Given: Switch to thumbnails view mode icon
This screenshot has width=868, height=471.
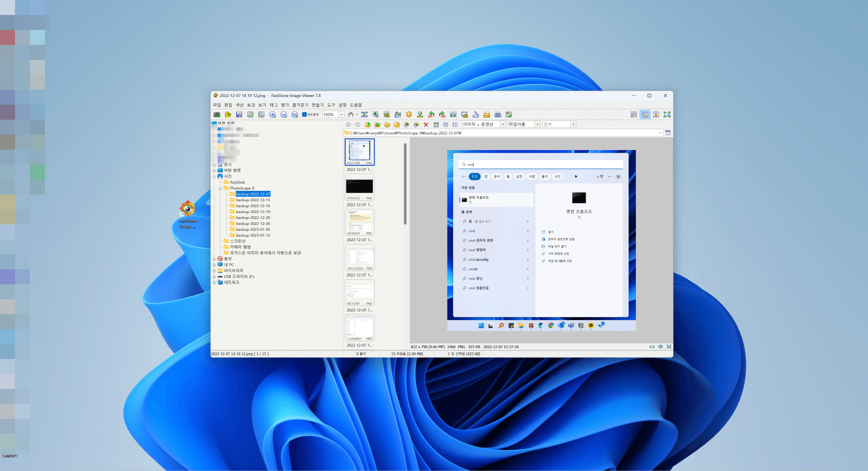Looking at the screenshot, I should (x=436, y=125).
